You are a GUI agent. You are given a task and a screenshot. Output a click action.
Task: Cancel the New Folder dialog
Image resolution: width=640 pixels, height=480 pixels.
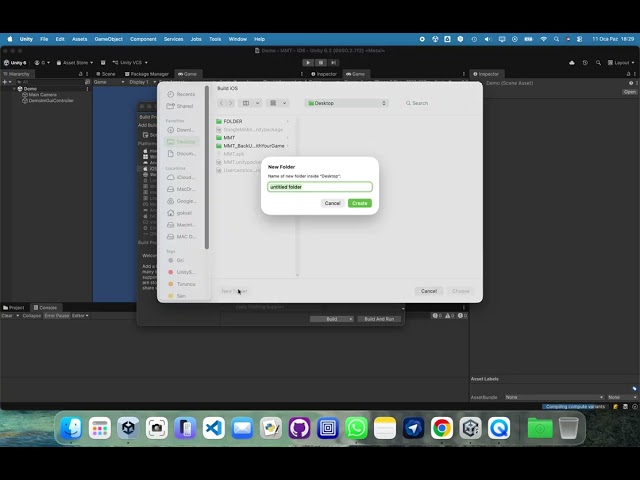pos(332,203)
